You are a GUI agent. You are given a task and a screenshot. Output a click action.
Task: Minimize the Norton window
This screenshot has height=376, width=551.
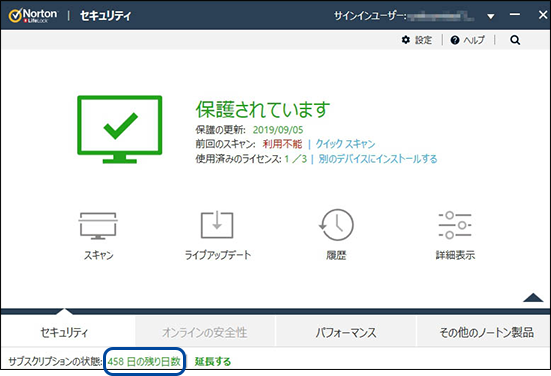tap(515, 15)
